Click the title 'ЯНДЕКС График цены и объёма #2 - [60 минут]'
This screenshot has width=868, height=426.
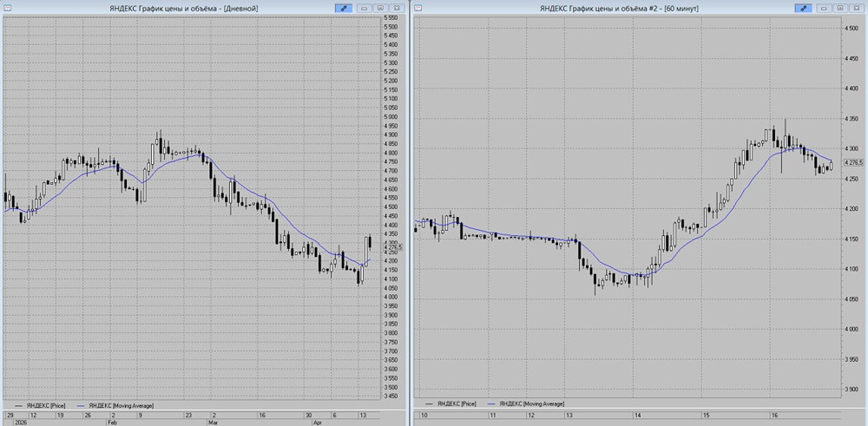pos(619,9)
